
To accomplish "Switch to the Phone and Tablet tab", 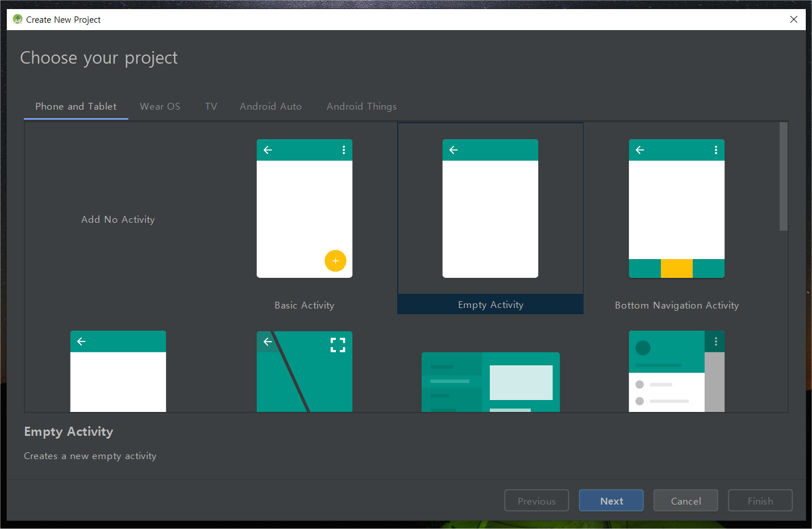I will (x=76, y=106).
